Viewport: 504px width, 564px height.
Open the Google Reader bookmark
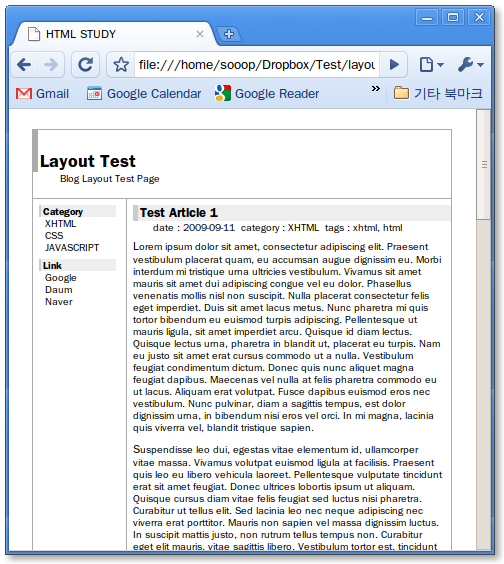[x=267, y=94]
